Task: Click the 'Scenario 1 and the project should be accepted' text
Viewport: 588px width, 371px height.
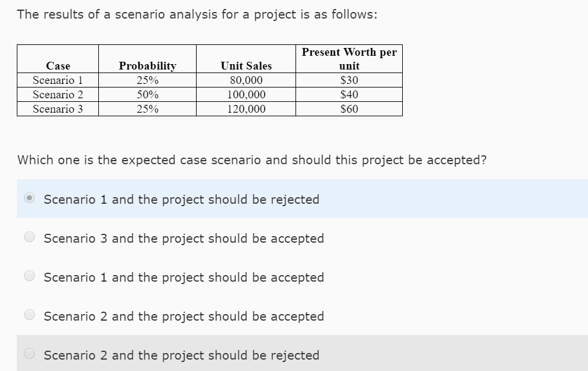Action: coord(184,277)
